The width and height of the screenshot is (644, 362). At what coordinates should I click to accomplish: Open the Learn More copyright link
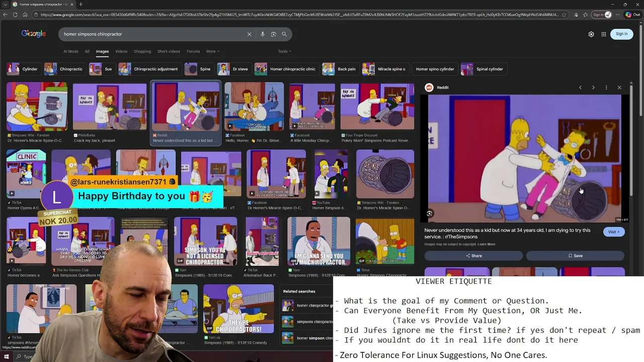487,244
